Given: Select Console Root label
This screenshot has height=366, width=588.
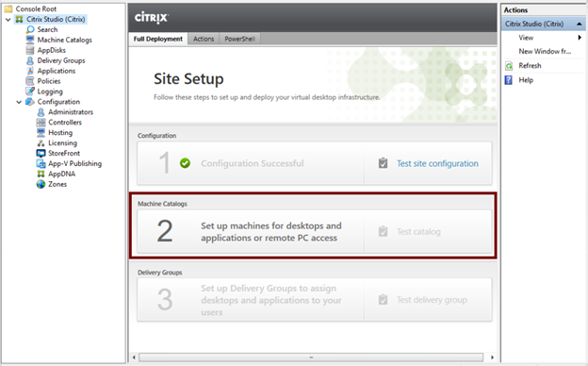Looking at the screenshot, I should [x=36, y=8].
